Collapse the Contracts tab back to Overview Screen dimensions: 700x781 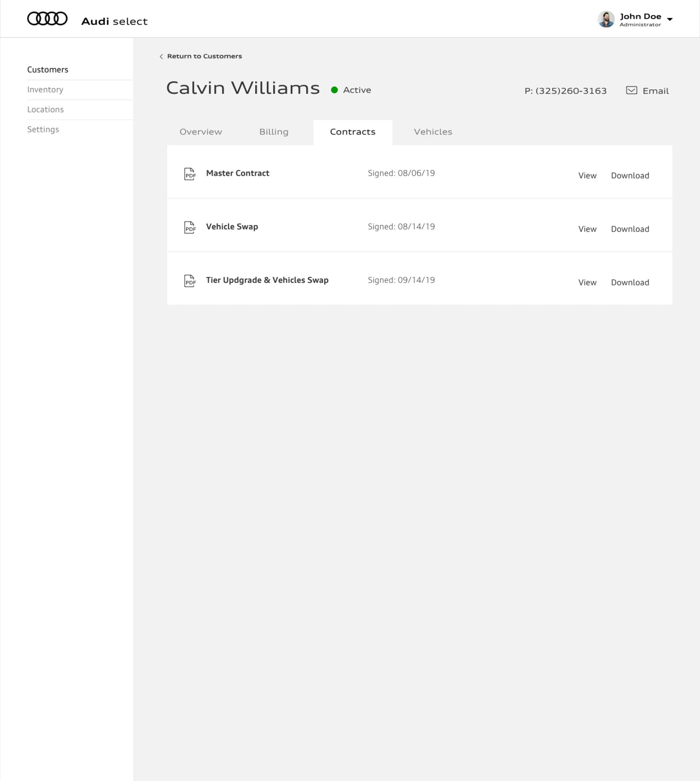coord(201,132)
